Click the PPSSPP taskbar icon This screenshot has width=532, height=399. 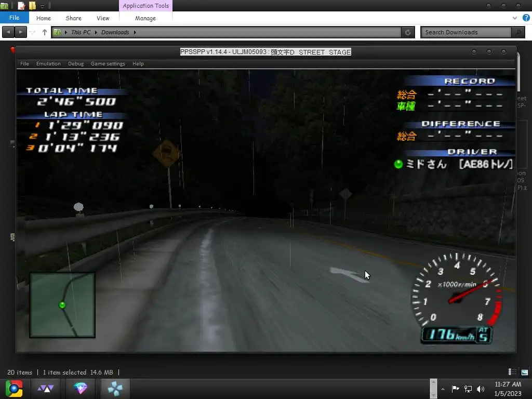click(115, 389)
